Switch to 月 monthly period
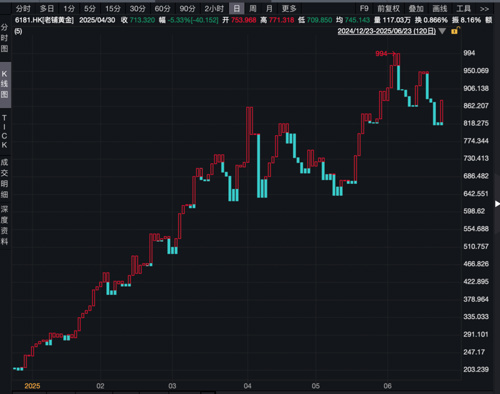This screenshot has width=500, height=394. coord(269,9)
